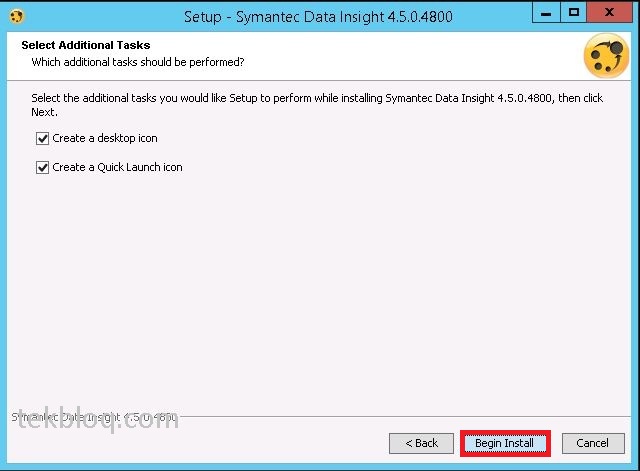Click the 'Setup - Symantec Data Insight' title text
This screenshot has width=640, height=471.
[x=318, y=17]
